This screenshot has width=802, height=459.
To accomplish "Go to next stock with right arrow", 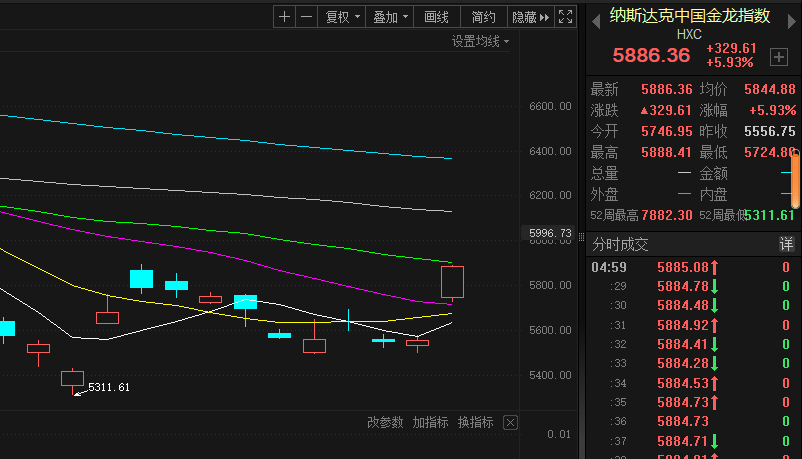I will click(x=792, y=21).
